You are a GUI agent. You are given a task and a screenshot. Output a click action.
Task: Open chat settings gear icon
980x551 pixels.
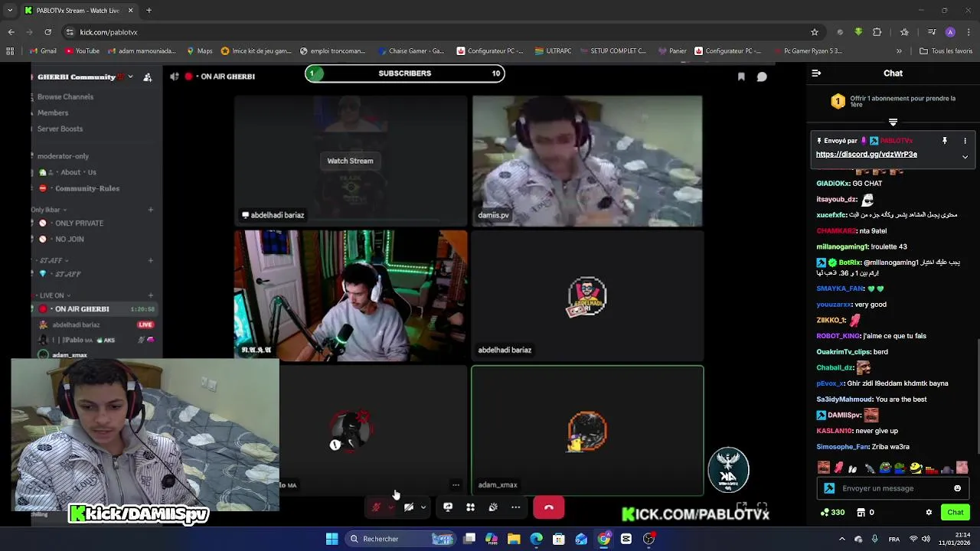point(929,513)
